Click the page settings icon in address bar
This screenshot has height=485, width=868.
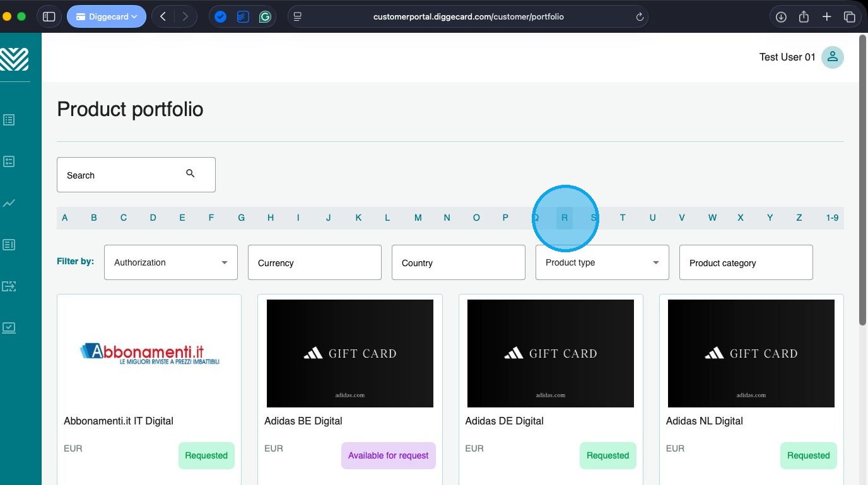click(298, 17)
